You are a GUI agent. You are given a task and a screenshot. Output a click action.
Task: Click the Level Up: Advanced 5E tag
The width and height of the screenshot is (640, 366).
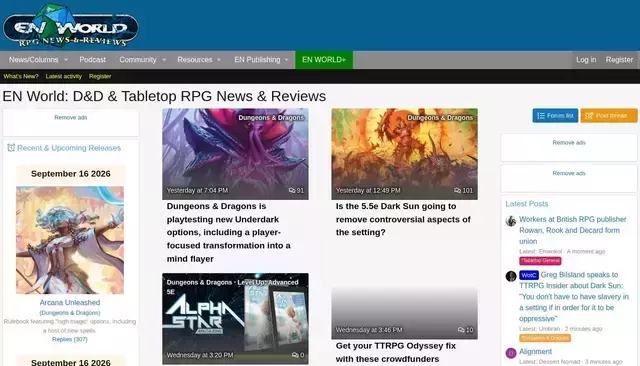pyautogui.click(x=232, y=287)
